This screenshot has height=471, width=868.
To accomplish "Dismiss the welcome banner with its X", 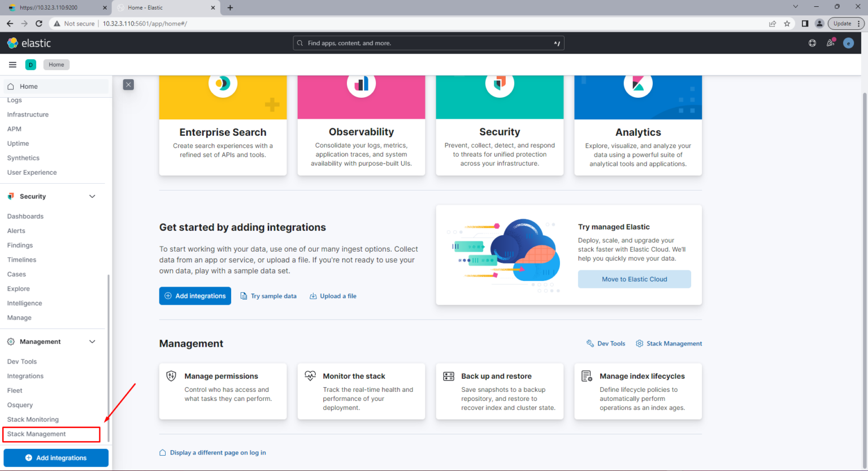I will coord(128,84).
